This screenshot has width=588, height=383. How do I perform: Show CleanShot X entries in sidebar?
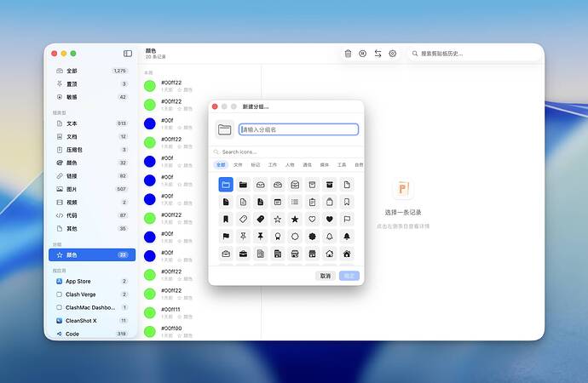[x=92, y=321]
